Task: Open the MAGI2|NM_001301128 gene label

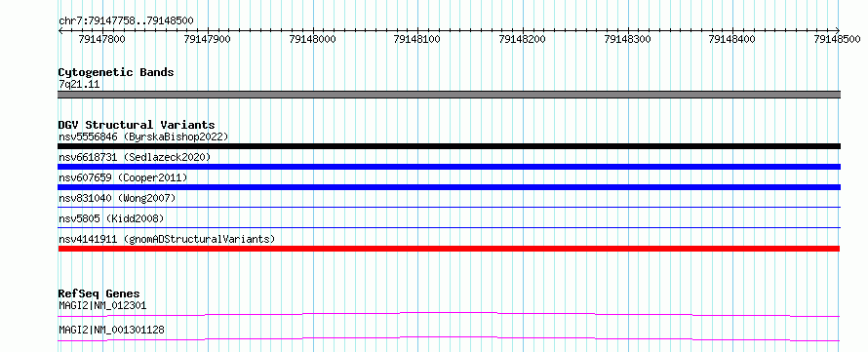Action: pos(111,330)
